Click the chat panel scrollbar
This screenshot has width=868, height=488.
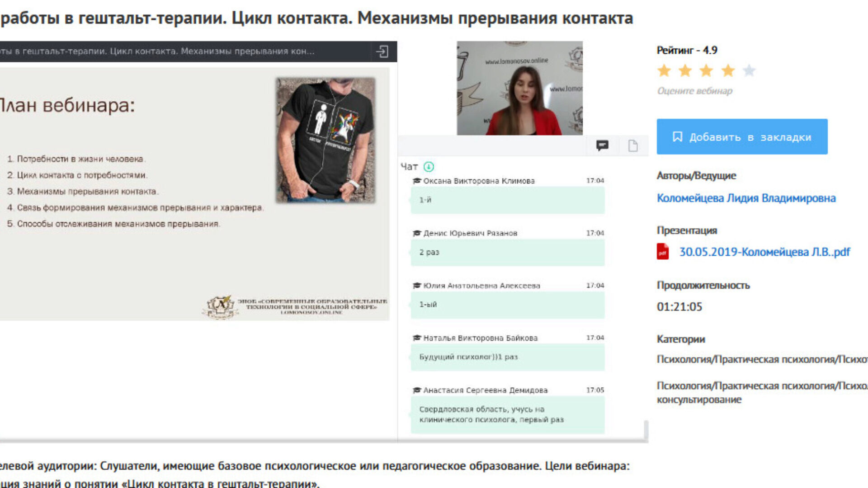click(646, 429)
